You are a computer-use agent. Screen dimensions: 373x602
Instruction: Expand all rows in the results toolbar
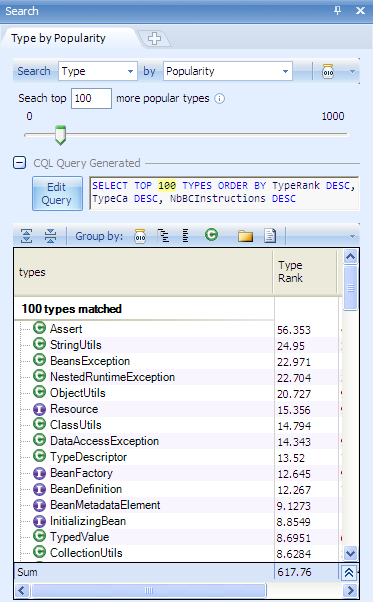[26, 236]
